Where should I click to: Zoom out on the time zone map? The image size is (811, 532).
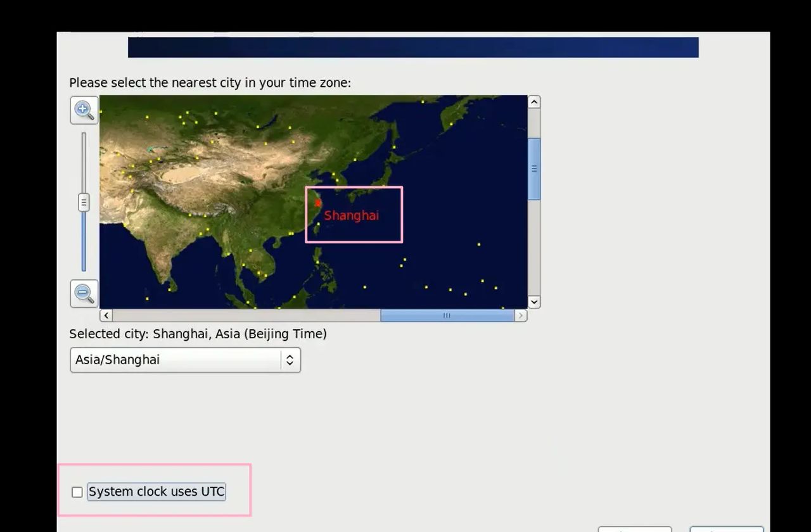tap(84, 293)
